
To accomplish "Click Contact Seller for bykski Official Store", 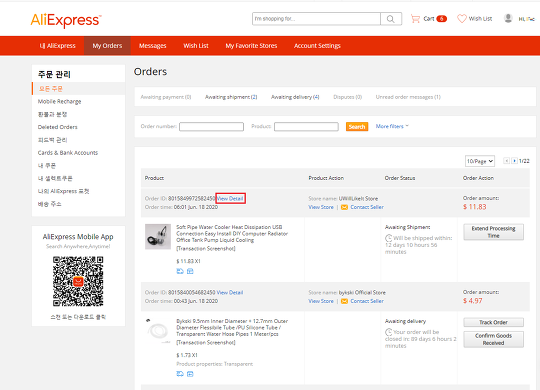I will [367, 301].
